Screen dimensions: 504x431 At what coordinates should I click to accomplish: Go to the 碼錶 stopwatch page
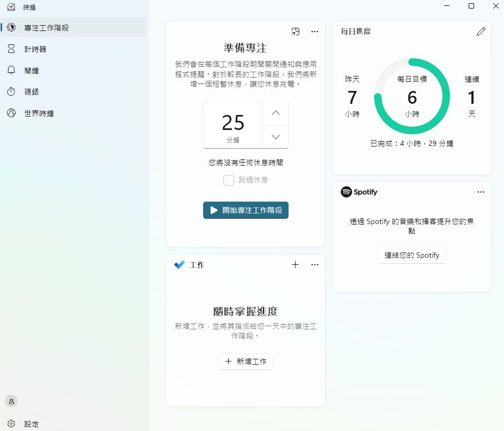coord(73,91)
